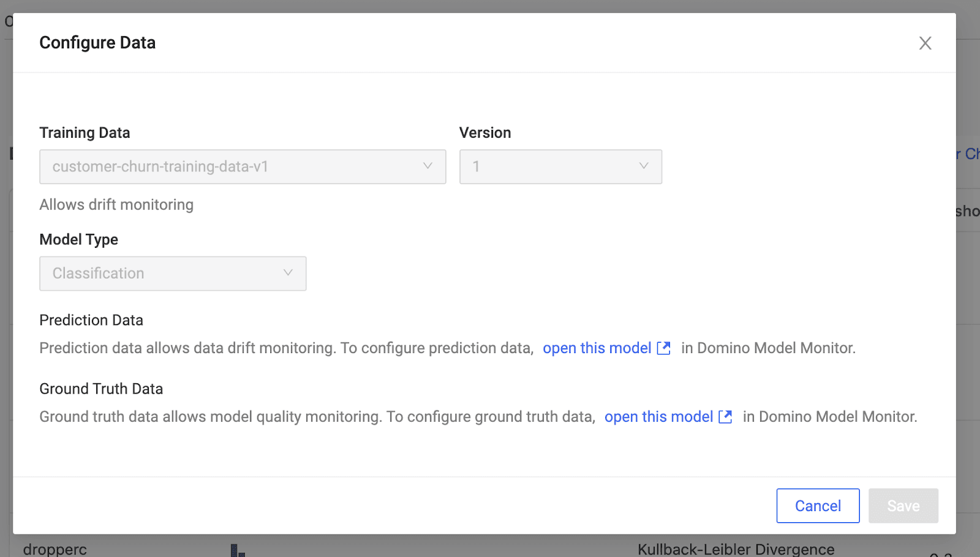The image size is (980, 557).
Task: Click 'dropperc' row in background page
Action: tap(55, 549)
